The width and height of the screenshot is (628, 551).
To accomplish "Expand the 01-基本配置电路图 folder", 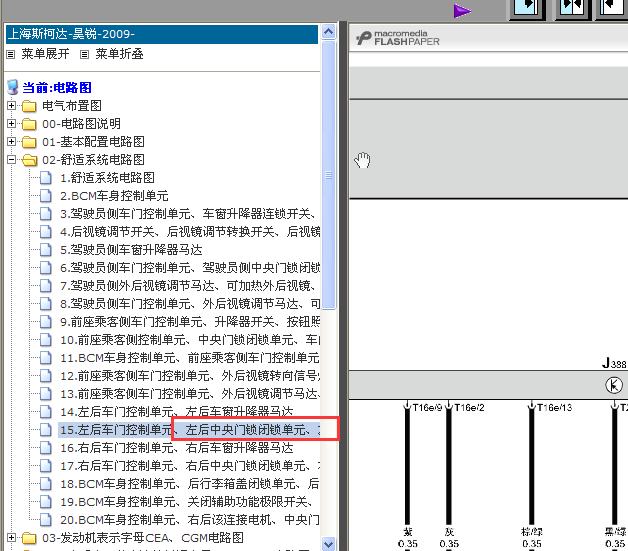I will point(12,142).
